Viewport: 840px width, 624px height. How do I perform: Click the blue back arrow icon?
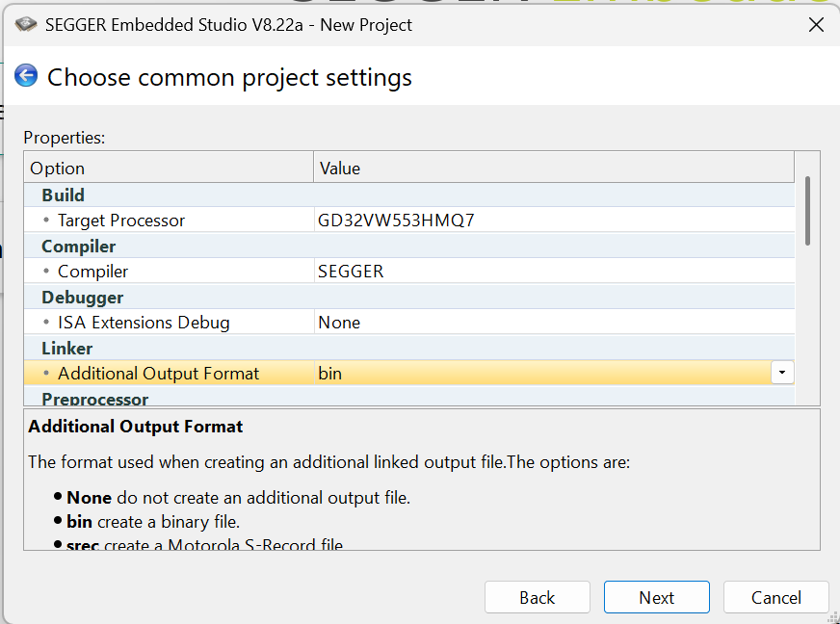(x=26, y=76)
